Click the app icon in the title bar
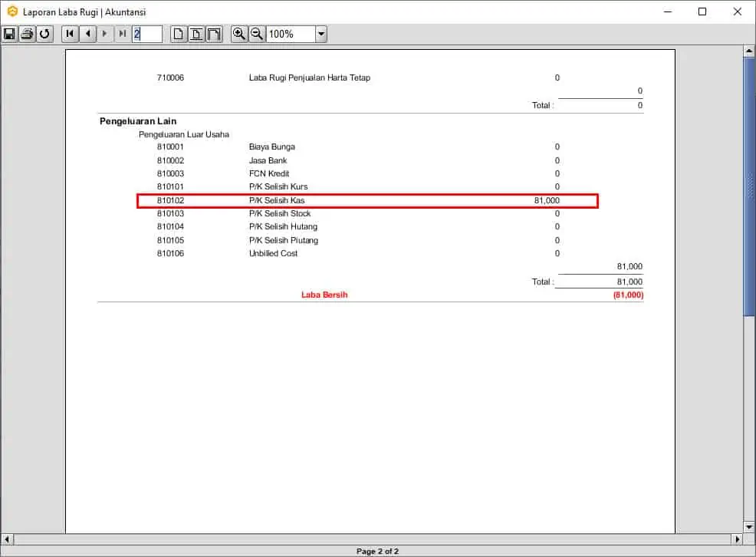 click(x=12, y=12)
